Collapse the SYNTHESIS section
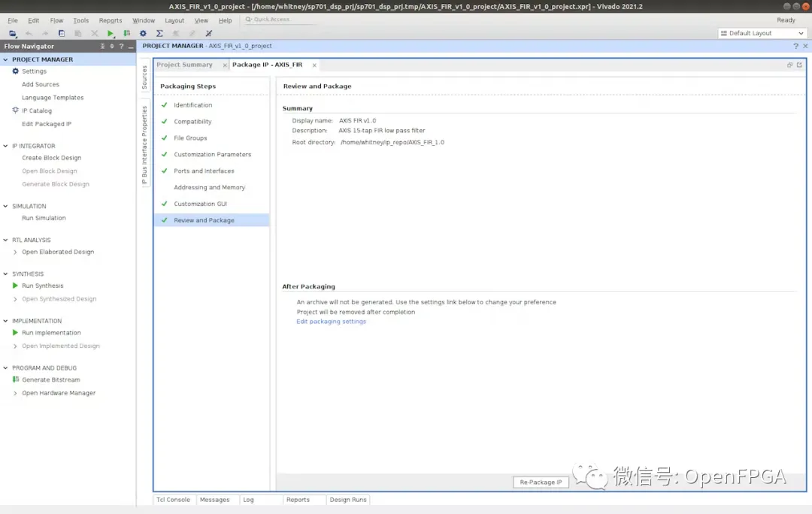Viewport: 812px width, 514px height. pyautogui.click(x=6, y=274)
